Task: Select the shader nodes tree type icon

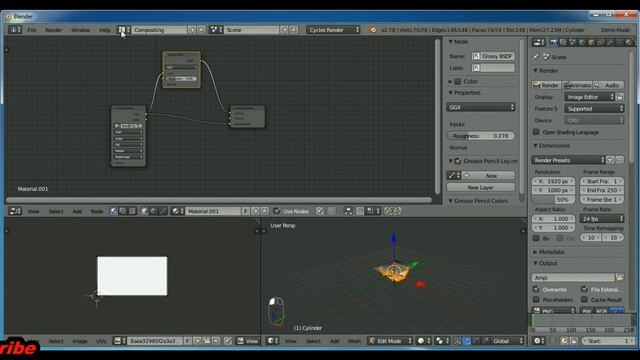Action: (114, 211)
